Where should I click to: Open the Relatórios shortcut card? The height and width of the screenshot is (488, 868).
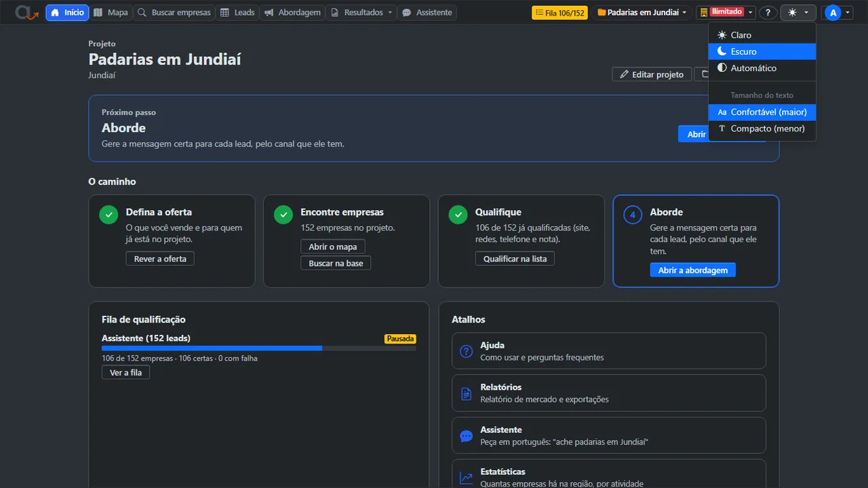[609, 393]
